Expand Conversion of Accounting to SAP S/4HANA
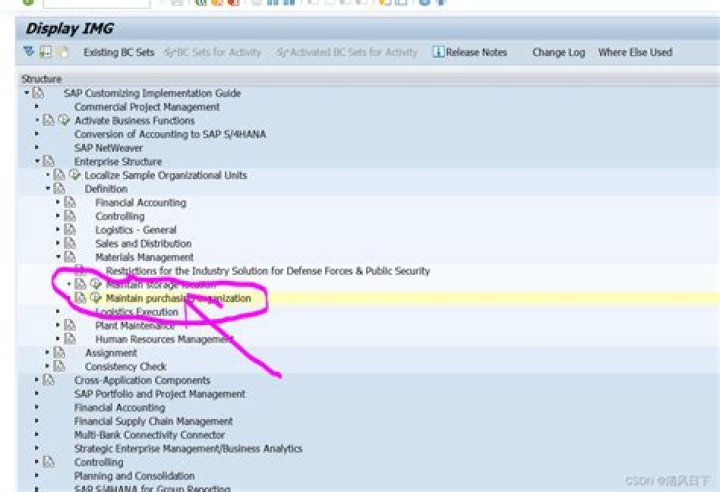 (37, 134)
